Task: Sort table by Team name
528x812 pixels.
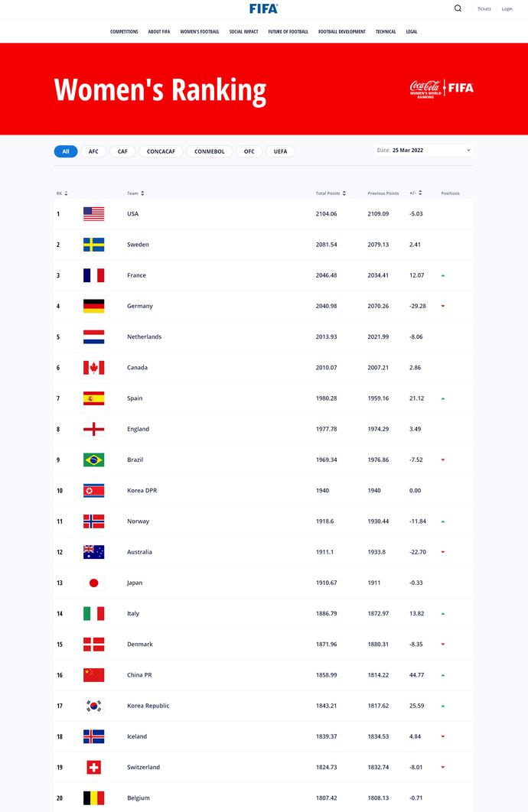Action: [135, 193]
